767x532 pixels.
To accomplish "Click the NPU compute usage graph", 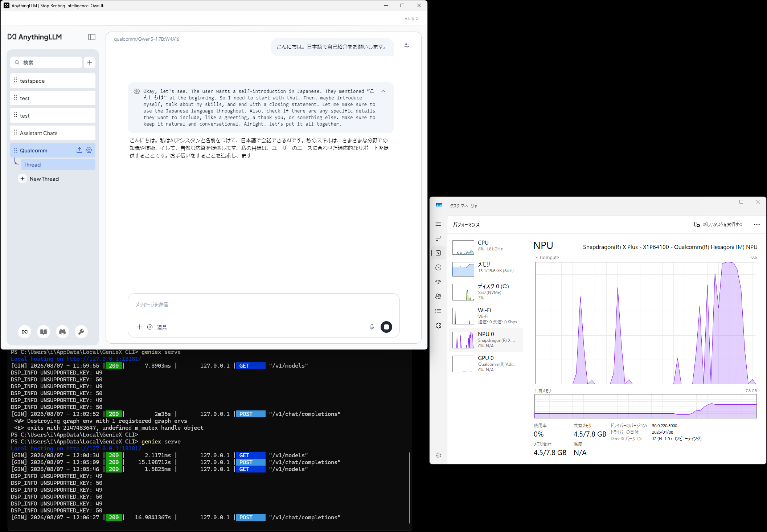I will point(645,323).
